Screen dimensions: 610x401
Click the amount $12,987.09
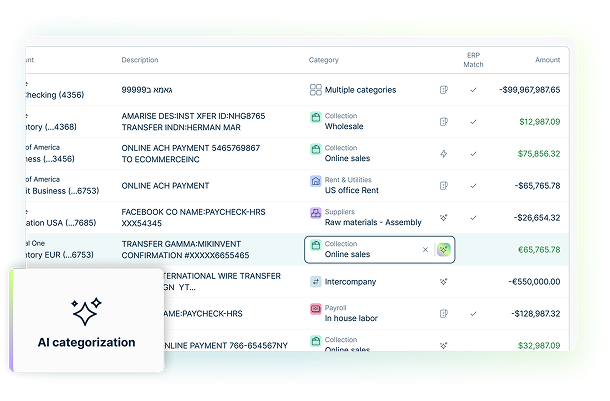[x=540, y=122]
